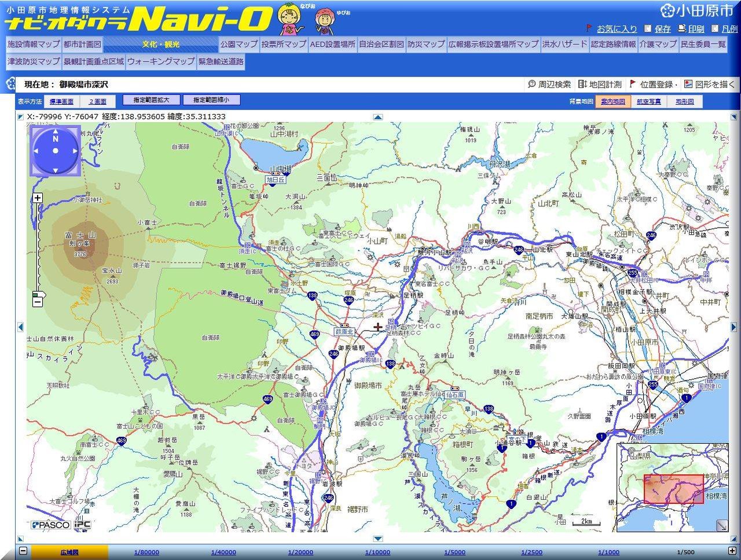Click the red お気に入り flag icon
The image size is (741, 560).
click(589, 28)
